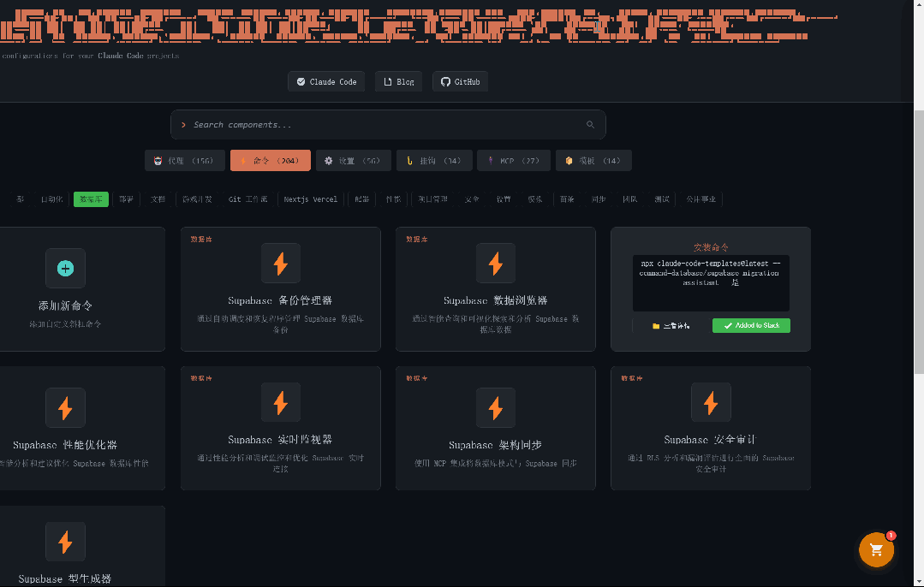Filter by 项目管理 category
Viewport: 924px width, 587px height.
coord(433,199)
